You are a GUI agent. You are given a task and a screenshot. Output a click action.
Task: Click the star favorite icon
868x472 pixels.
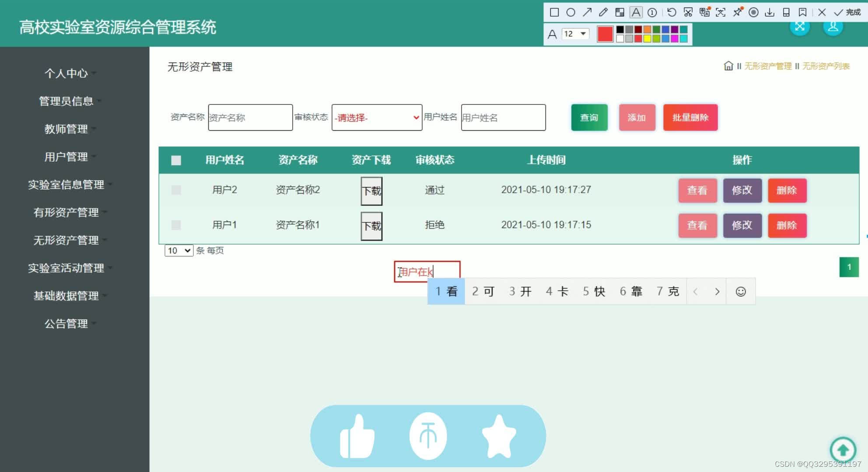pos(499,436)
